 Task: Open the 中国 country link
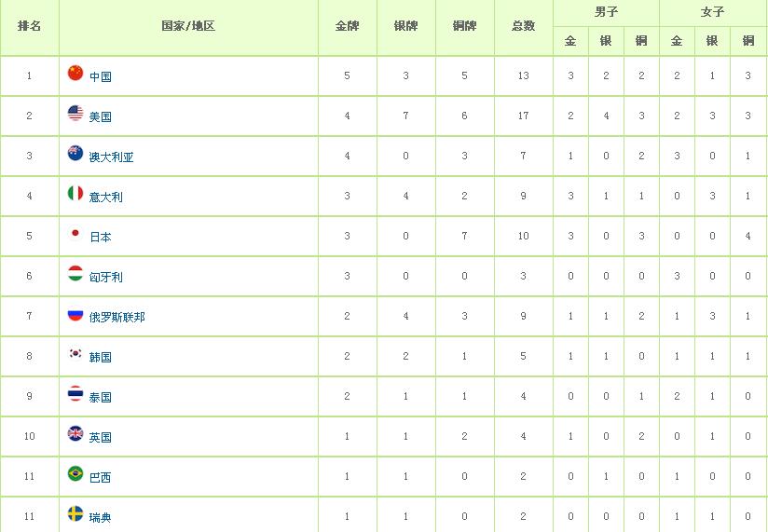(101, 76)
